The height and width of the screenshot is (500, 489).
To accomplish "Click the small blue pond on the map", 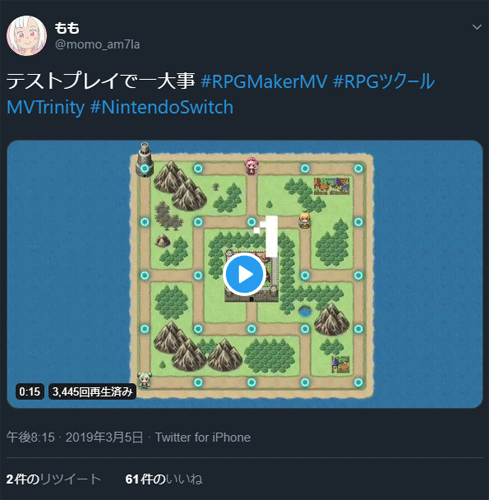I will pyautogui.click(x=305, y=312).
